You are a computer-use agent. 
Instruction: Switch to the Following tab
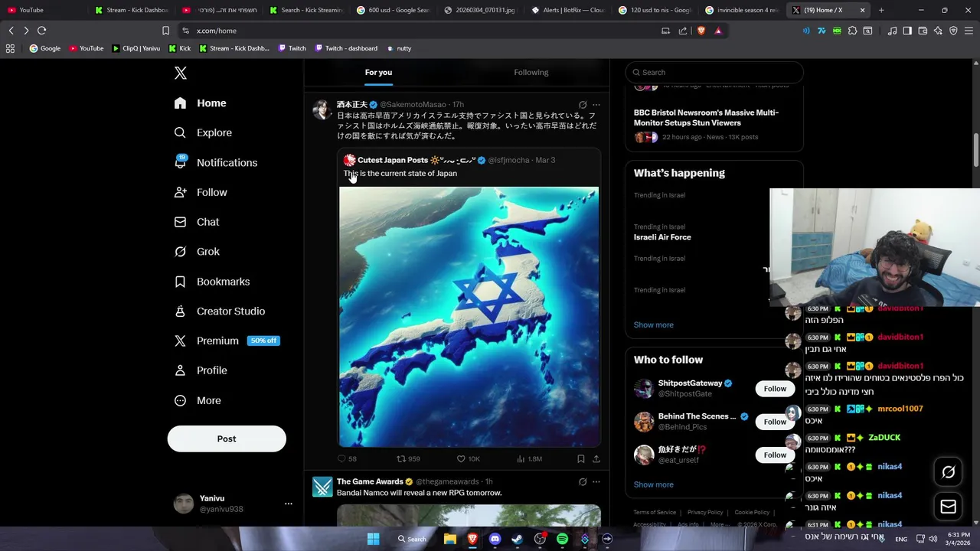tap(531, 72)
